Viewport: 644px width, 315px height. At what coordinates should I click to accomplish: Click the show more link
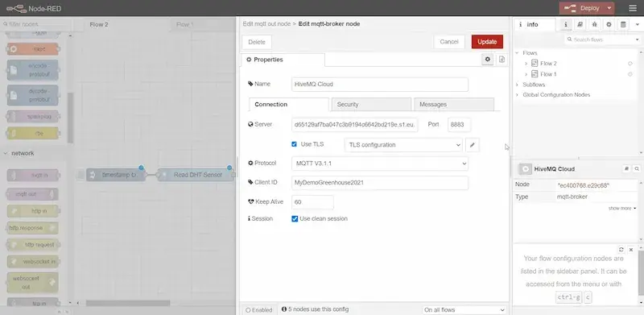(x=622, y=209)
